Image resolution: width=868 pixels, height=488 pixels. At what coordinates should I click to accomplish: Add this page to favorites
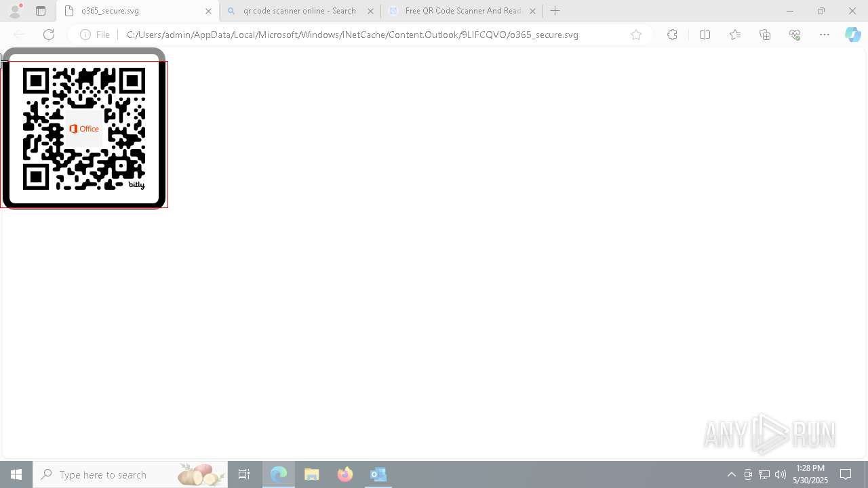[636, 35]
